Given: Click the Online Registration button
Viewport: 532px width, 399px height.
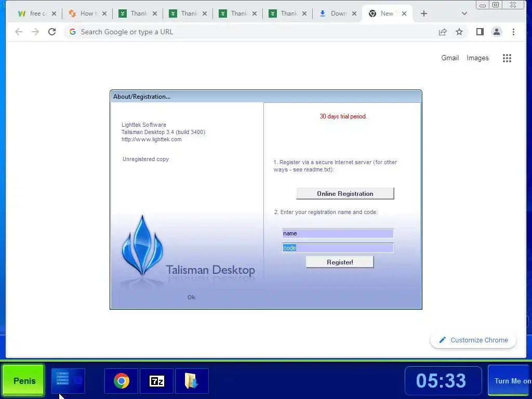Looking at the screenshot, I should pos(345,193).
